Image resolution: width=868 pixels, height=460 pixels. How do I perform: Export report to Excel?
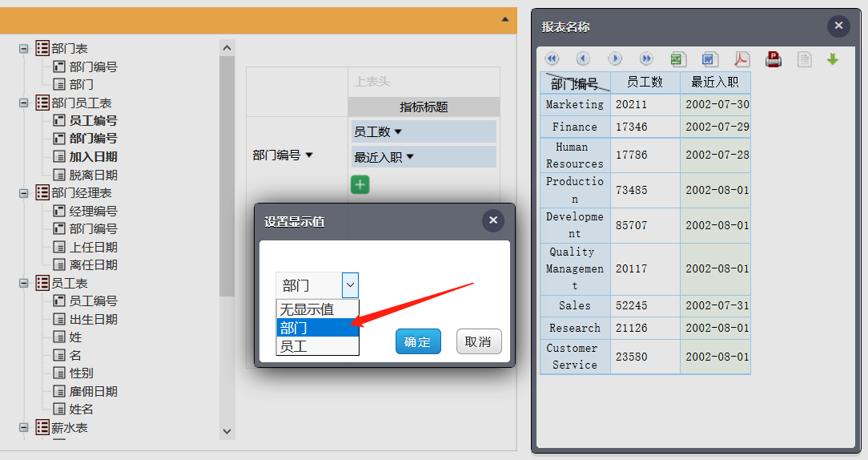[x=678, y=59]
